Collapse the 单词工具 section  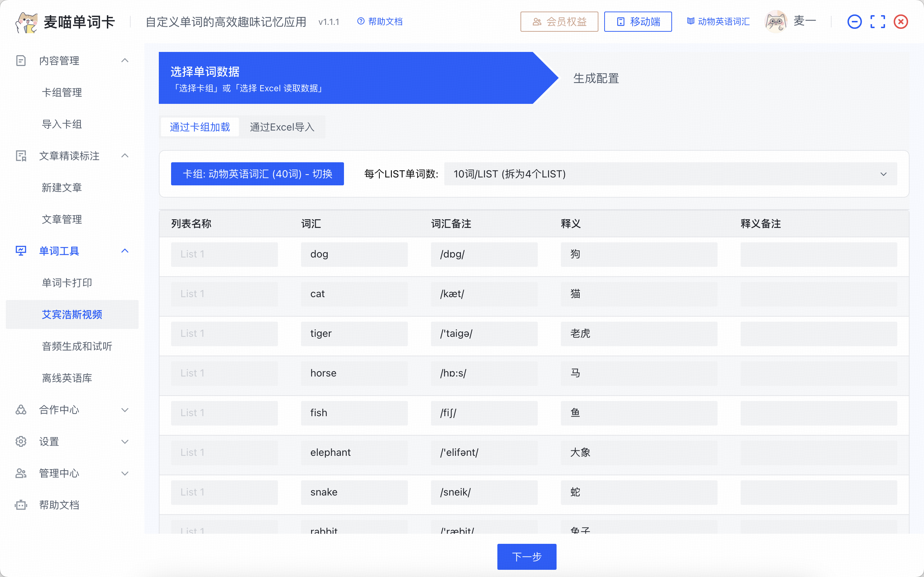click(125, 251)
